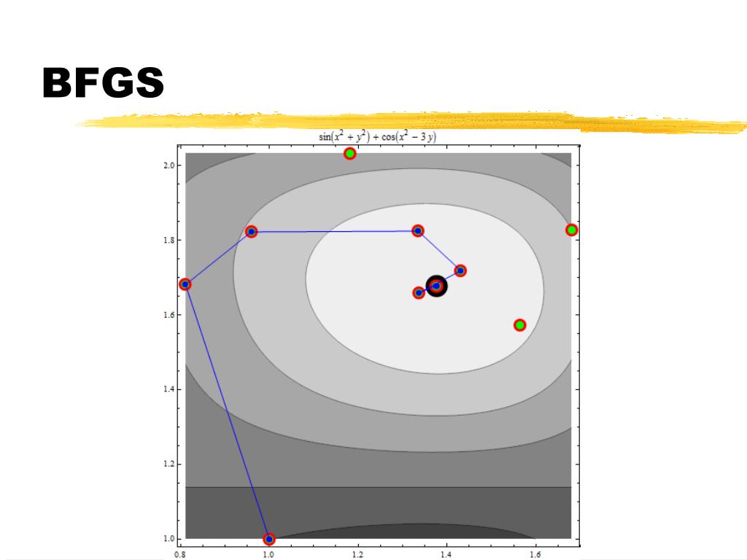Click the x-axis label 1.6
Viewport: 747px width, 560px height.
coord(535,554)
